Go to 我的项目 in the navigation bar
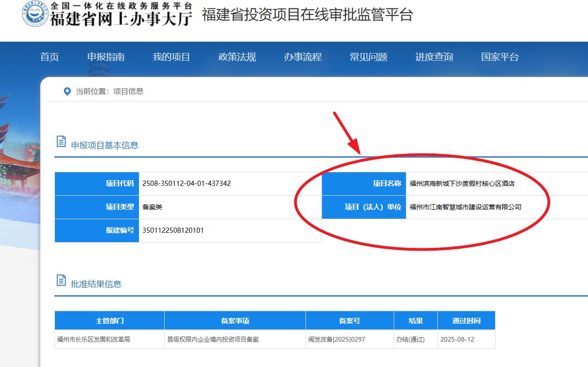This screenshot has height=367, width=588. pyautogui.click(x=171, y=57)
